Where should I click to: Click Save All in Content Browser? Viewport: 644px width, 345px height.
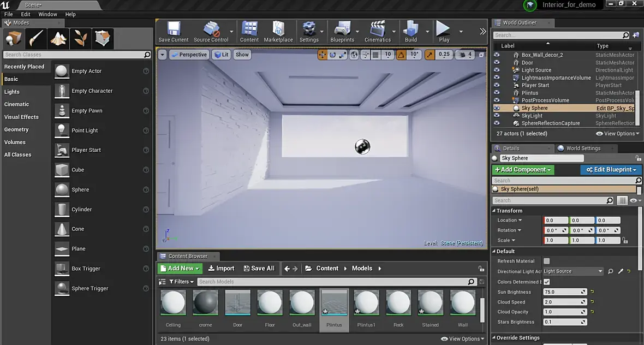point(259,269)
